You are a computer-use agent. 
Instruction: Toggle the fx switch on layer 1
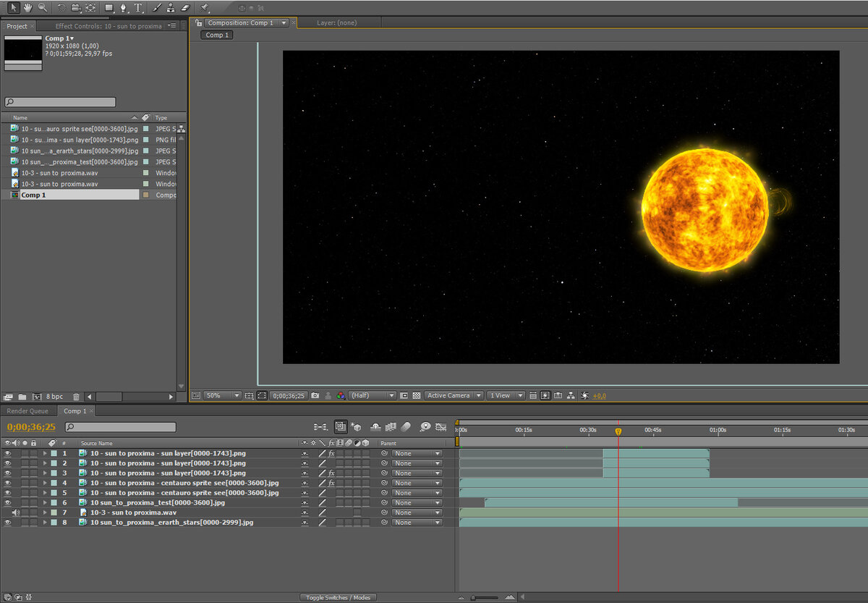click(x=331, y=453)
